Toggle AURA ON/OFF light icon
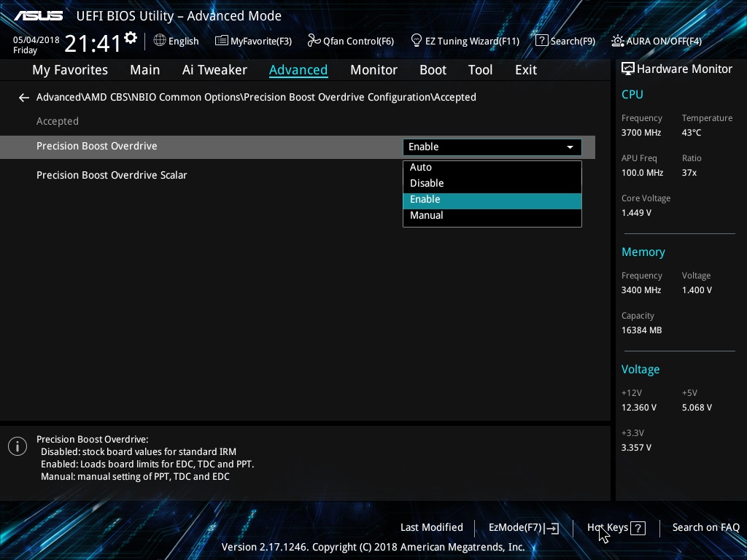This screenshot has width=747, height=560. (617, 41)
